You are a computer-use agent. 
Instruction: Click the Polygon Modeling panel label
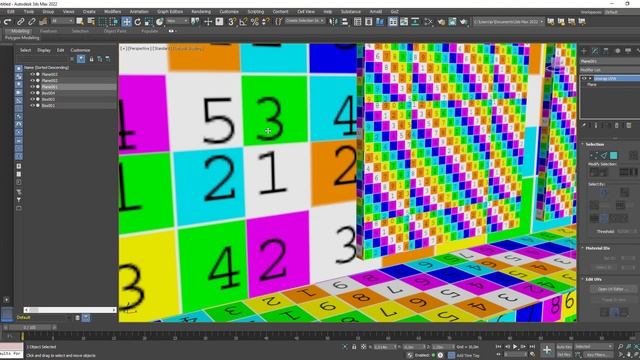[22, 38]
